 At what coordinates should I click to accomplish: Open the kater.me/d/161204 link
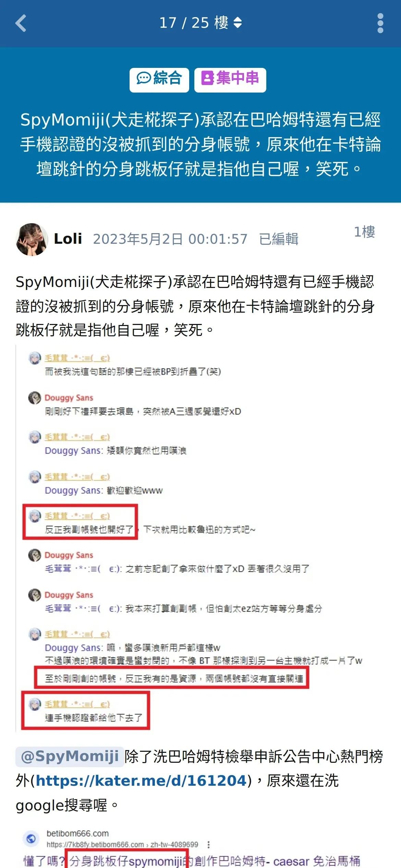tap(141, 781)
